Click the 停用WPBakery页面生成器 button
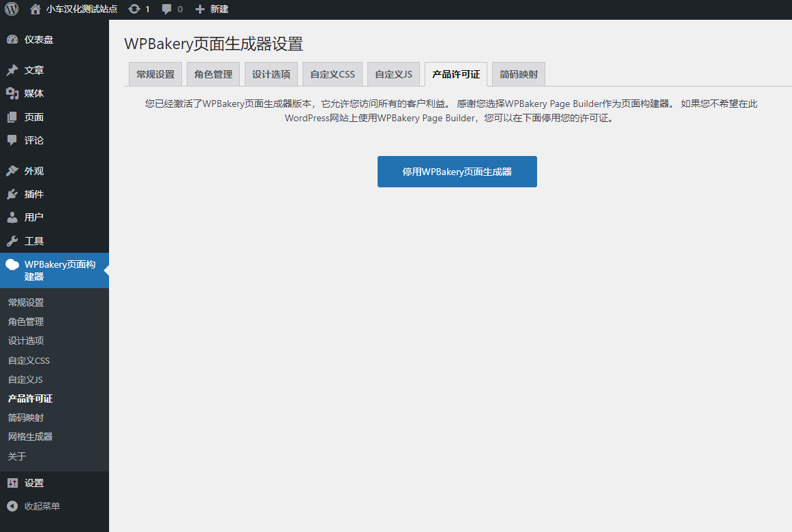The image size is (792, 532). coord(457,172)
